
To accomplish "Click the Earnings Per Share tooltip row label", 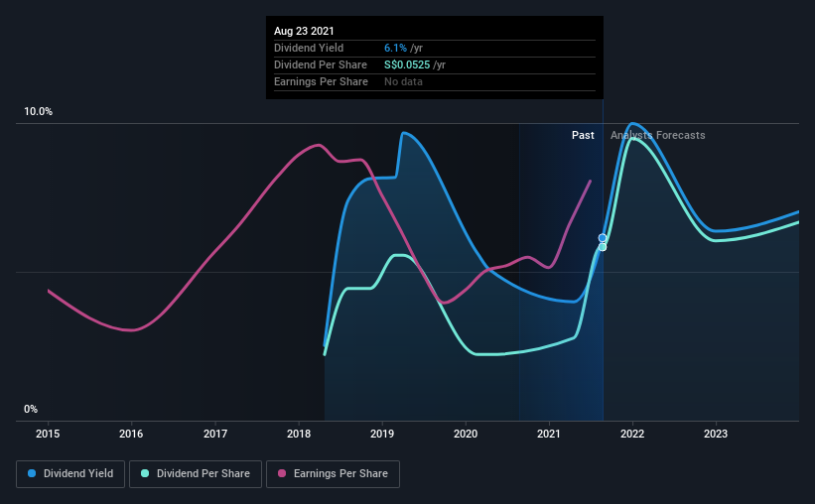I will point(321,81).
